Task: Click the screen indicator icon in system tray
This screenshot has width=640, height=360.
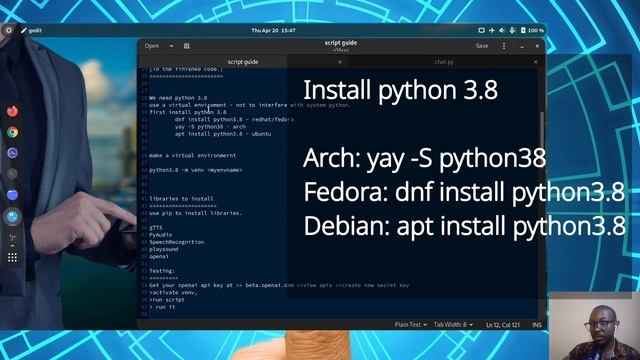Action: click(x=482, y=30)
